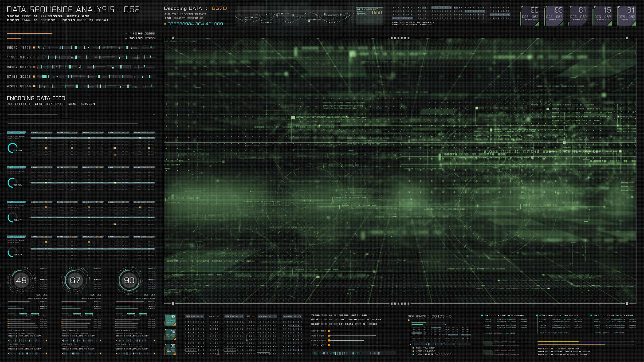Screen dimensions: 644x362
Task: Select the green DCS-062 tile numbered 48
Action: 170,334
